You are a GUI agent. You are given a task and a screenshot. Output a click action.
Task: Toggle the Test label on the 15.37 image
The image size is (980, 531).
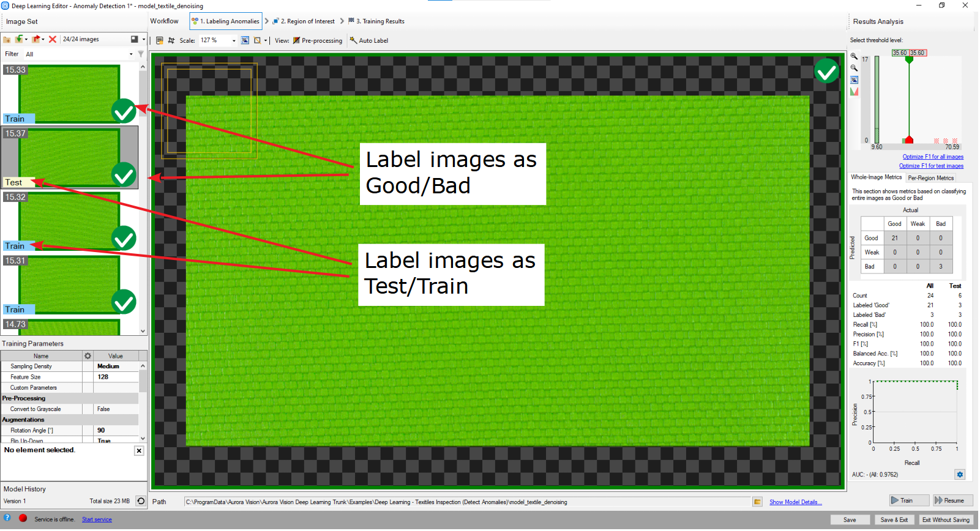click(14, 182)
